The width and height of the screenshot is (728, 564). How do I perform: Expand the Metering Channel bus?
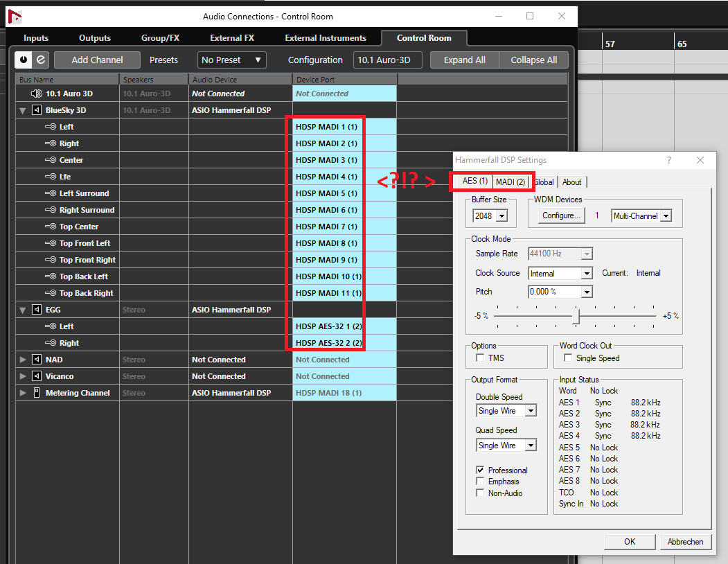pyautogui.click(x=22, y=393)
